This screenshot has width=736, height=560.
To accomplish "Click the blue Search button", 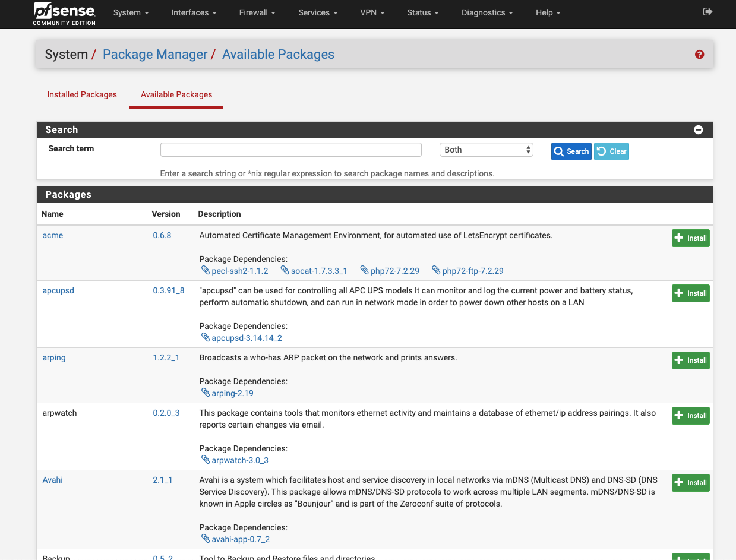I will 571,151.
